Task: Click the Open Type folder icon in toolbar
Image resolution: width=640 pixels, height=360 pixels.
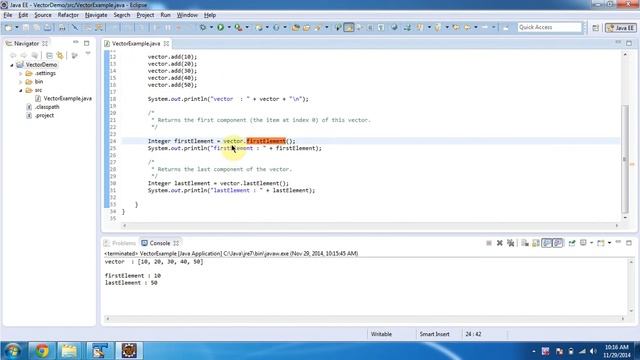Action: click(x=296, y=27)
